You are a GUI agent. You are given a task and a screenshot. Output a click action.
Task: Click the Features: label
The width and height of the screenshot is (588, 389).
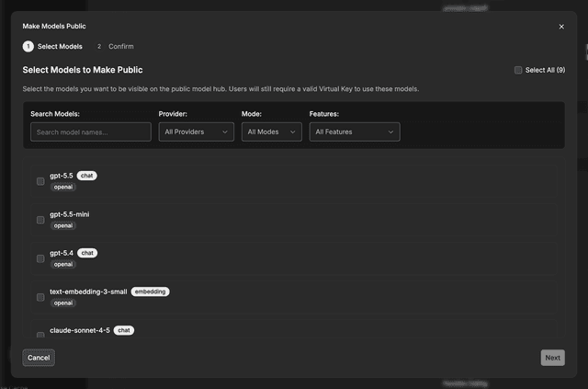pyautogui.click(x=324, y=114)
